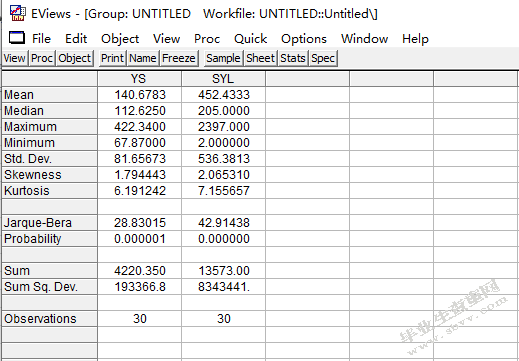
Task: Select the Probability row label
Action: point(49,239)
